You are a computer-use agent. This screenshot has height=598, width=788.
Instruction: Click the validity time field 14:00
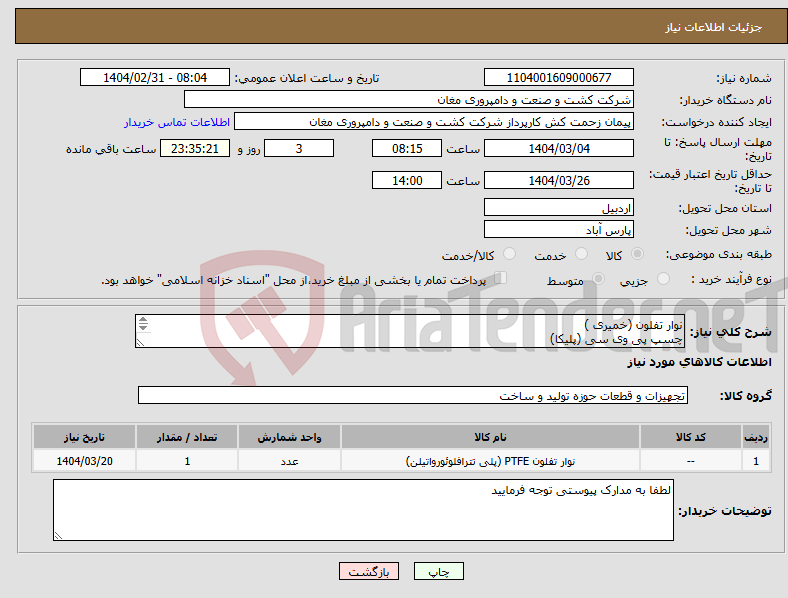point(407,180)
